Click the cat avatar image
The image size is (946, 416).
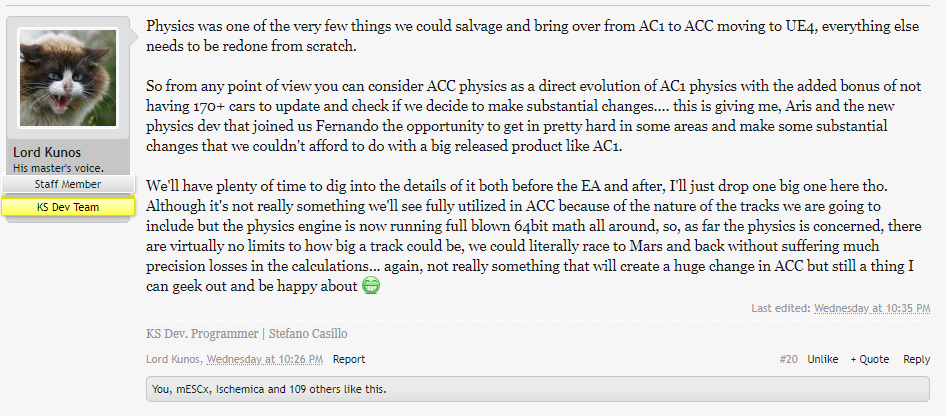coord(68,77)
